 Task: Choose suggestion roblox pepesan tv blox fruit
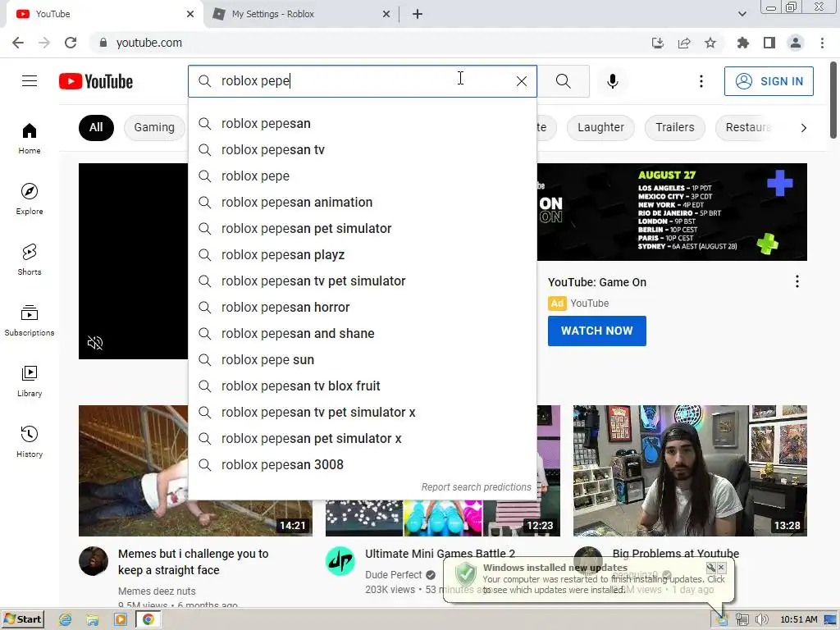coord(363,386)
